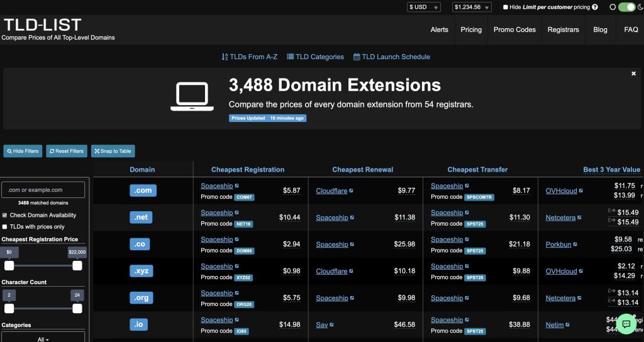Open the USD currency dropdown
The image size is (644, 342).
click(424, 8)
